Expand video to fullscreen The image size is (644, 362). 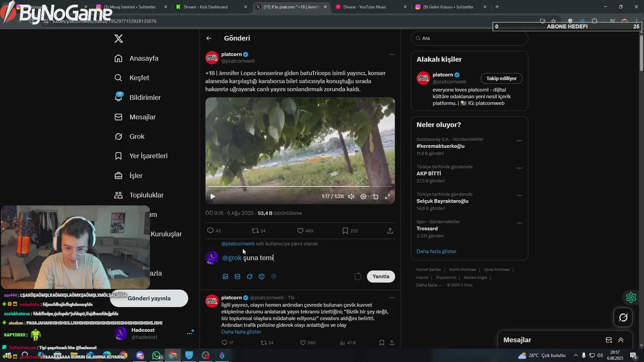(387, 197)
